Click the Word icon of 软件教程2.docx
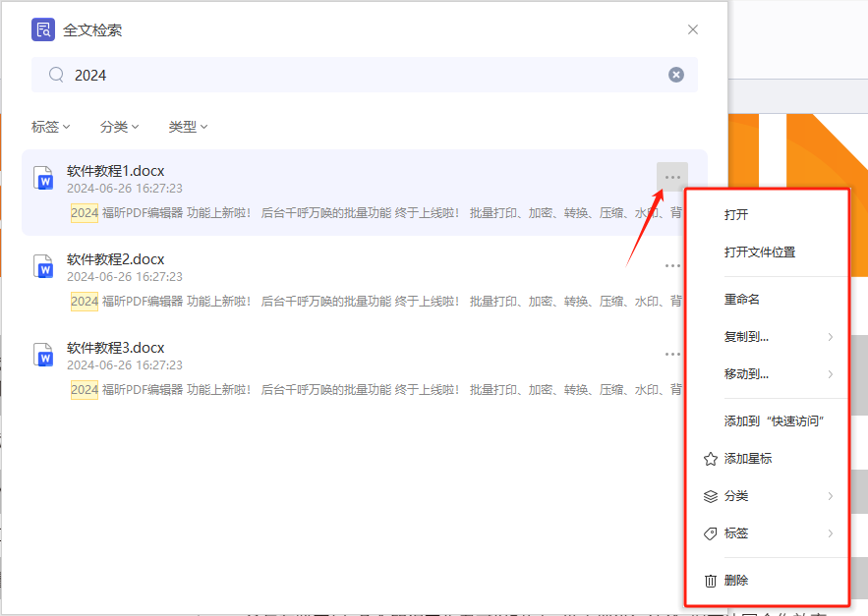 (43, 267)
